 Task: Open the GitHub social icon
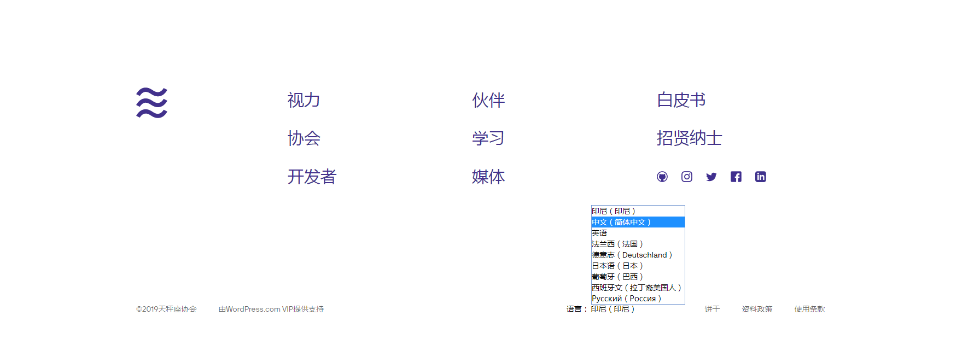point(662,177)
